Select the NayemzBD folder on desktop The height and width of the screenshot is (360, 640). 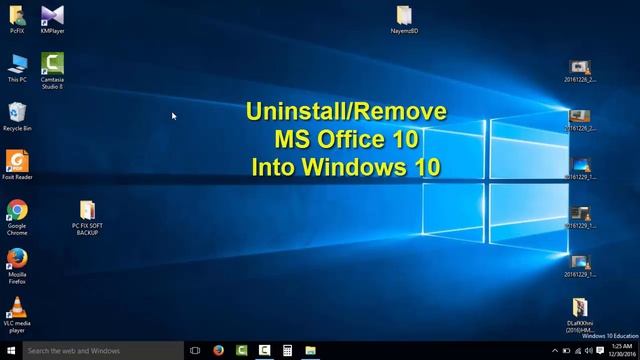[404, 20]
